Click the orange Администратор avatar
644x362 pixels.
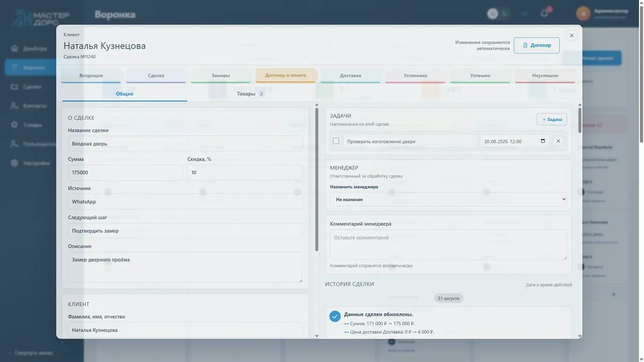(583, 14)
